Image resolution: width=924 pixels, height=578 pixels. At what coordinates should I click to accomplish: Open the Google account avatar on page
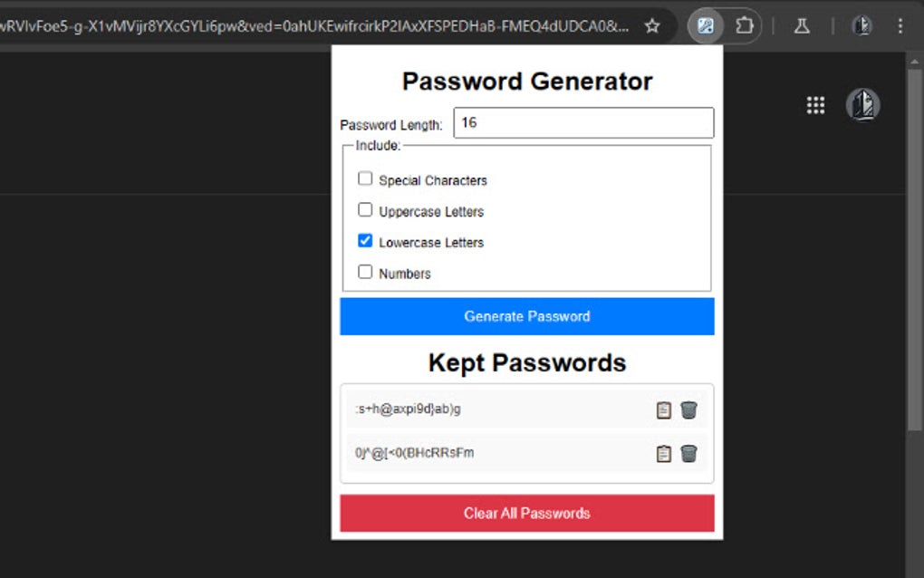pyautogui.click(x=862, y=105)
